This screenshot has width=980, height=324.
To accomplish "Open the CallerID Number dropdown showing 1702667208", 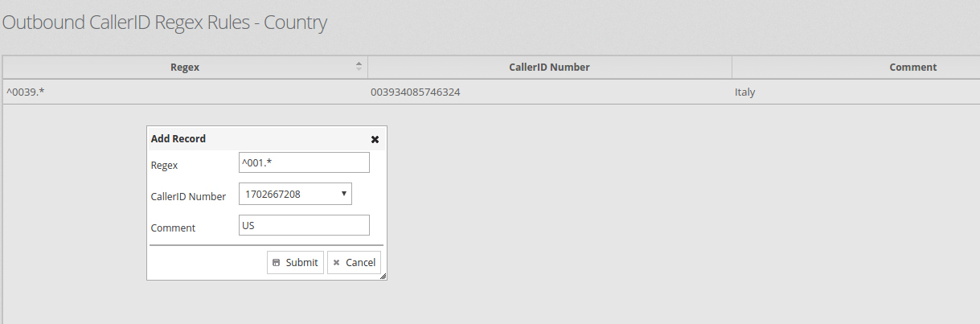I will click(295, 194).
